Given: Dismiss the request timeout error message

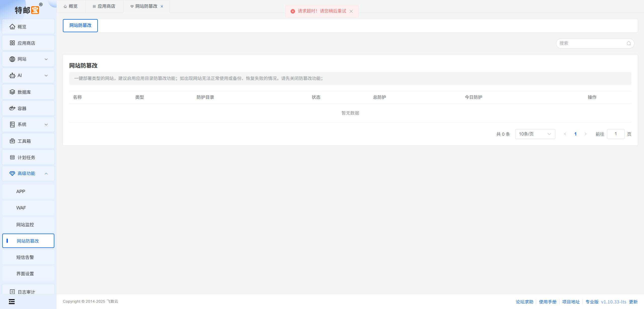Looking at the screenshot, I should (351, 11).
